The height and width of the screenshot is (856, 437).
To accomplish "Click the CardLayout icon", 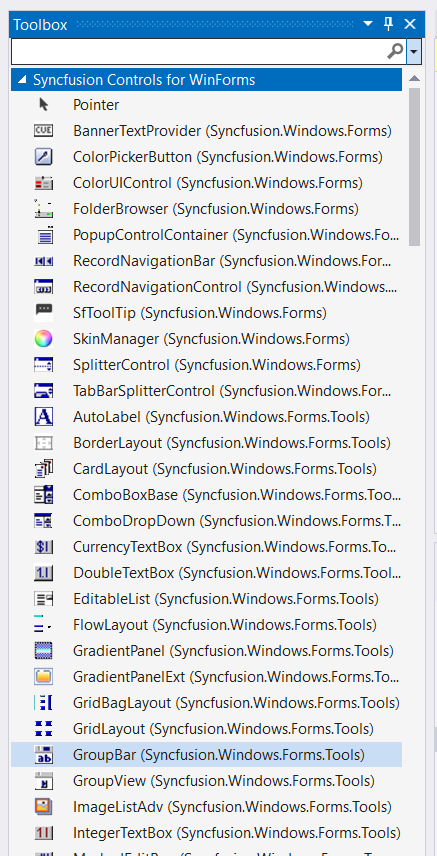I will click(43, 469).
